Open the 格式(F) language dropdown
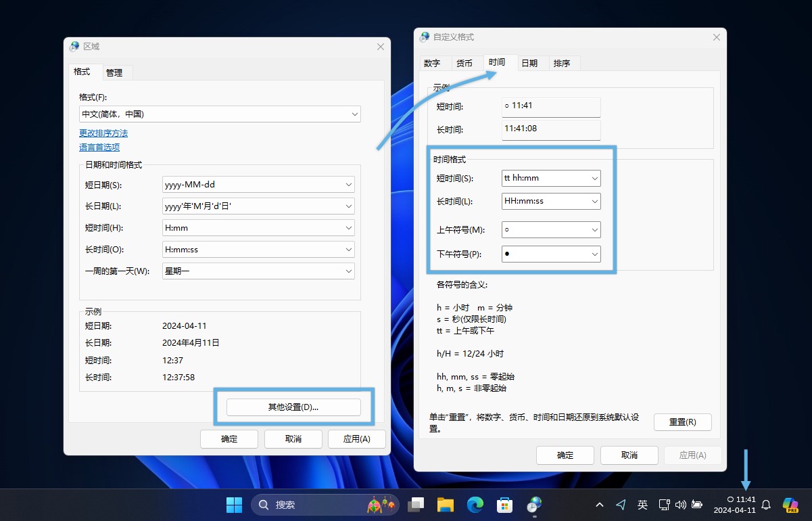812x521 pixels. pos(220,114)
